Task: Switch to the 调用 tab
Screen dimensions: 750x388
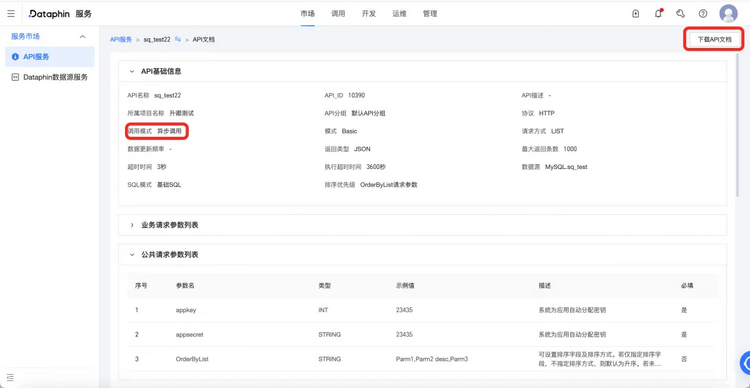Action: pyautogui.click(x=338, y=13)
